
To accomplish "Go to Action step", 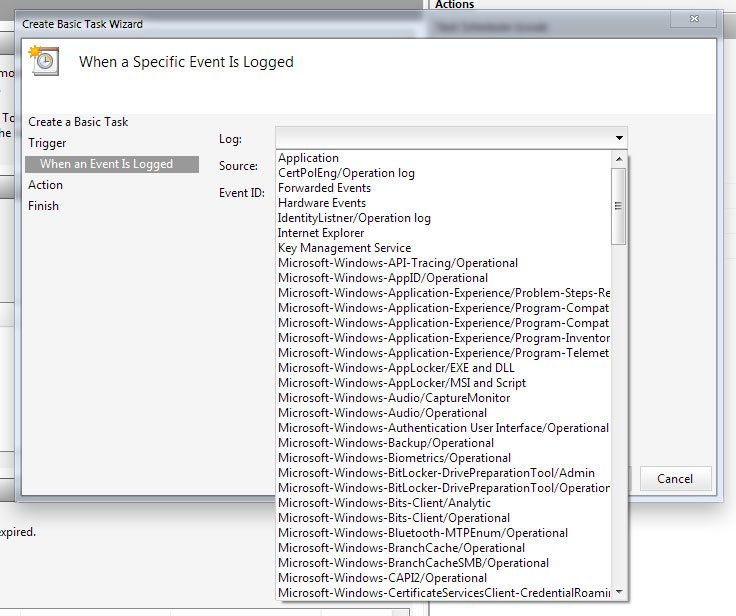I will click(45, 185).
